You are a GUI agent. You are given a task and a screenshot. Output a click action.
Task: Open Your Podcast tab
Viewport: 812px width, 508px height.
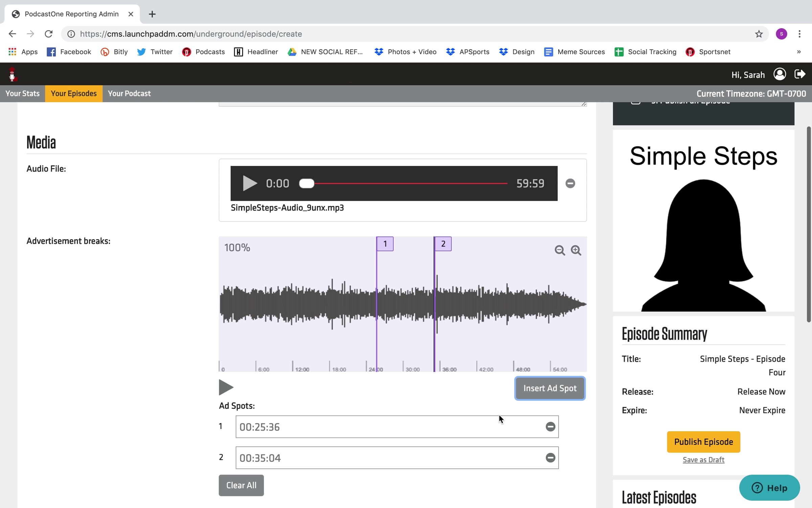pyautogui.click(x=129, y=93)
